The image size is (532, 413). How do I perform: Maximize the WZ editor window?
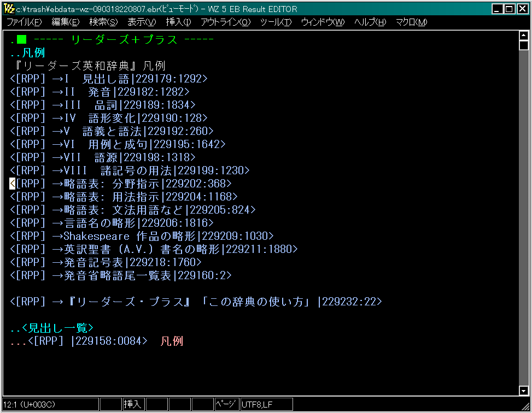(x=509, y=9)
